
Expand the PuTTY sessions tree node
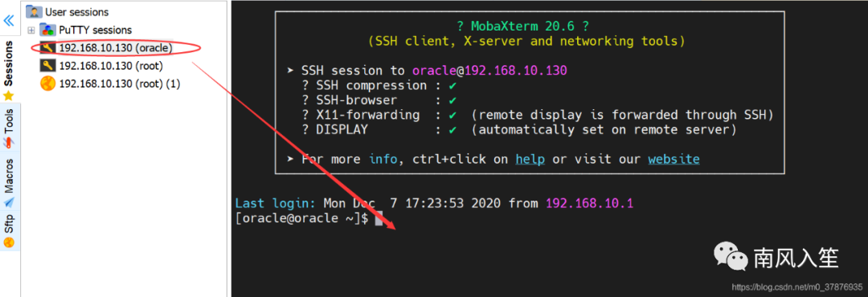click(31, 30)
